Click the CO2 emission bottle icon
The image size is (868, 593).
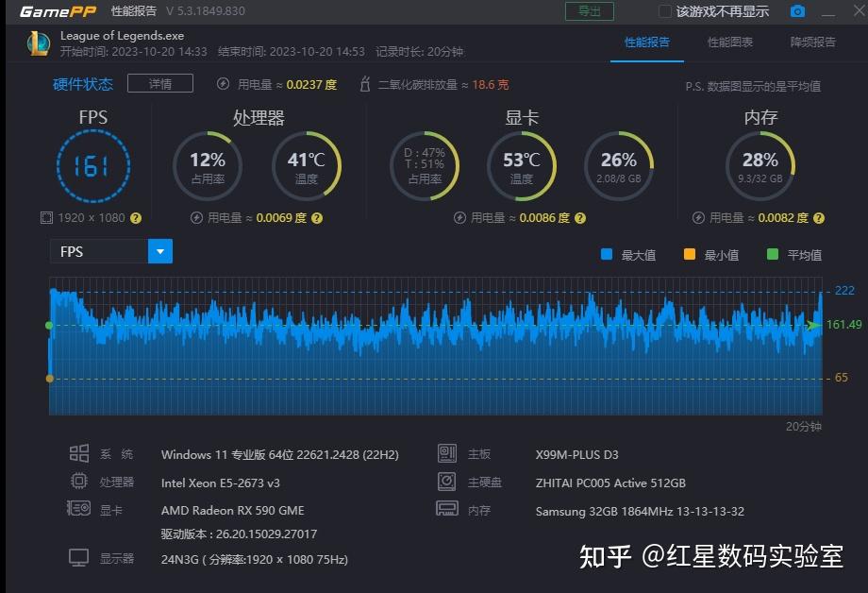point(365,84)
